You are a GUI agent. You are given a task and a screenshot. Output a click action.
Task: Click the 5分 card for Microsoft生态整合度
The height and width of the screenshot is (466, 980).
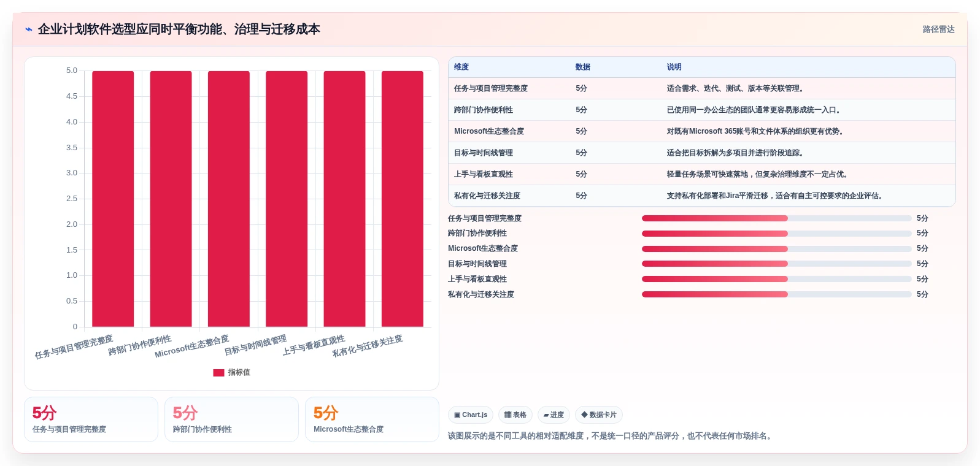[372, 419]
